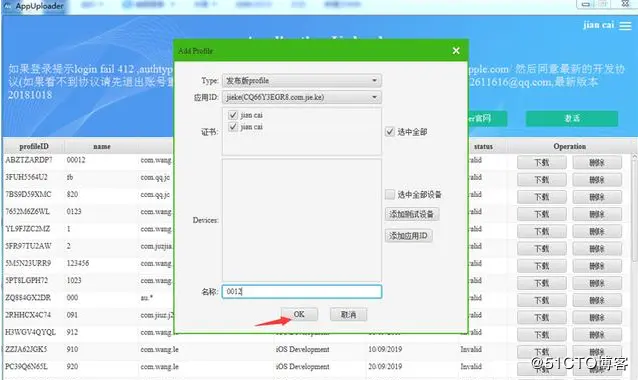Delete profile 5M5N23URR9 with 删除

597,266
